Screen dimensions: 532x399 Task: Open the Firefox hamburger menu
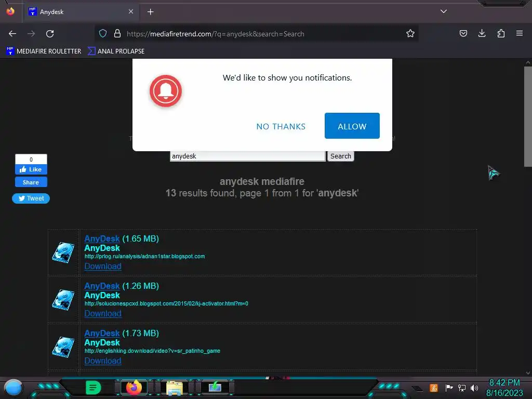(x=520, y=33)
